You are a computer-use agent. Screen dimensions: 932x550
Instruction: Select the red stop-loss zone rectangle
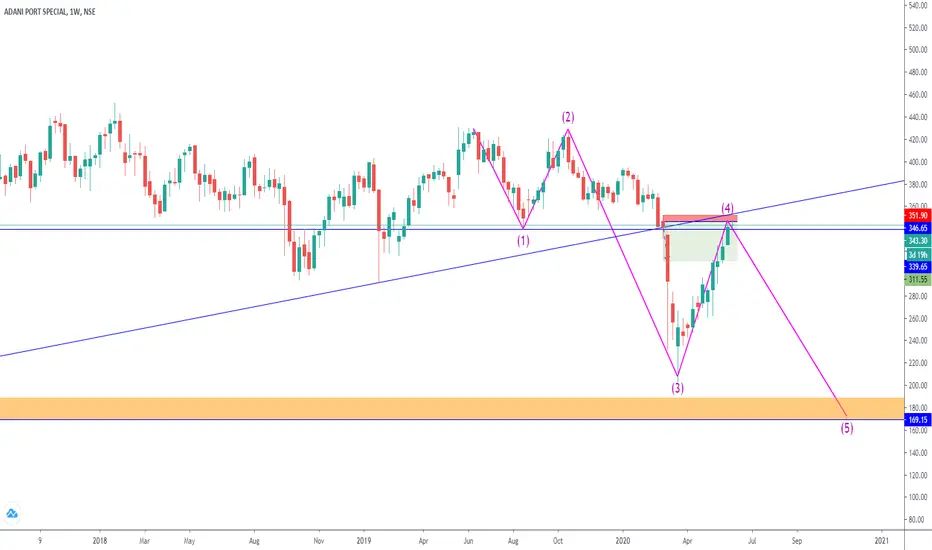click(700, 218)
